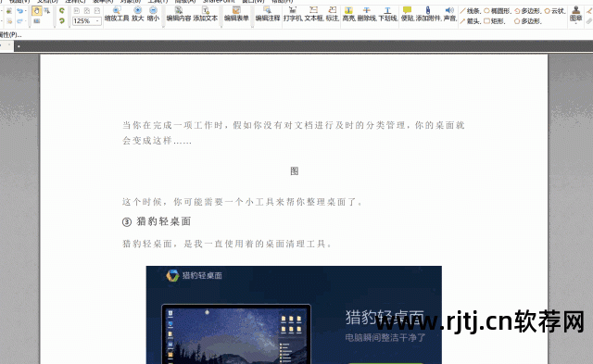The height and width of the screenshot is (364, 593).
Task: Select the 箭头 arrow drawing tool
Action: [x=471, y=21]
